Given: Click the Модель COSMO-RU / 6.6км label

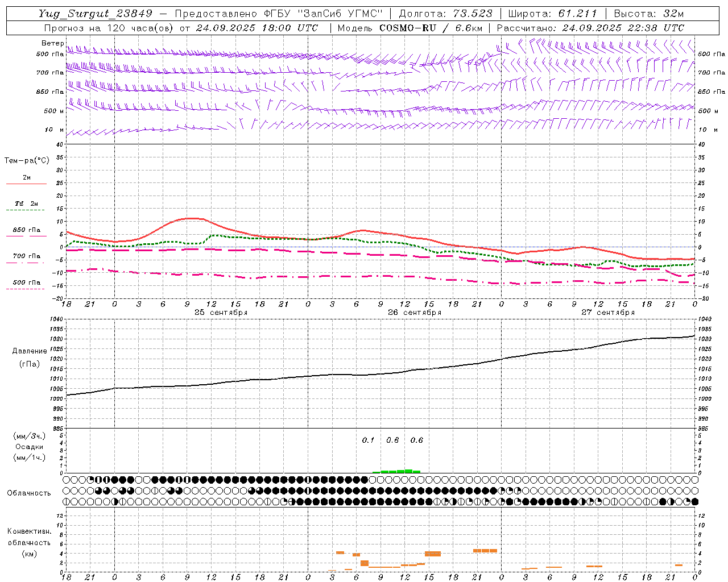Looking at the screenshot, I should coord(410,28).
